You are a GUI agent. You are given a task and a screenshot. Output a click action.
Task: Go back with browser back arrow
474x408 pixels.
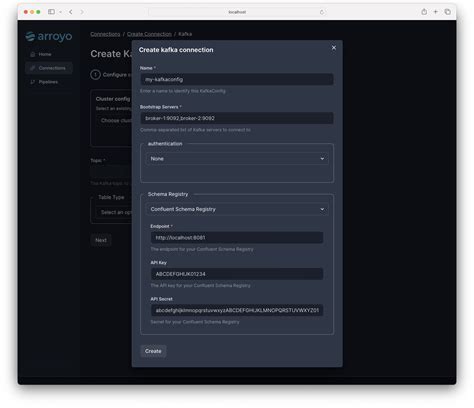[x=71, y=12]
